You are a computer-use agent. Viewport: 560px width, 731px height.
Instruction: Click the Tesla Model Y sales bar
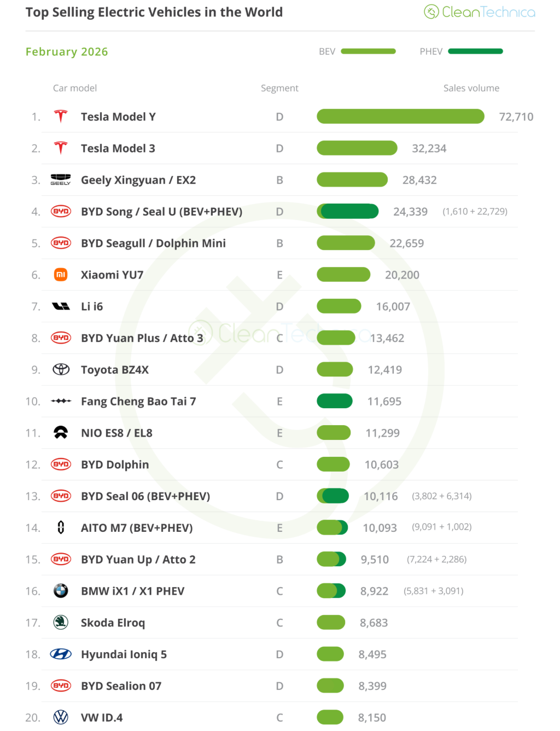pyautogui.click(x=400, y=117)
